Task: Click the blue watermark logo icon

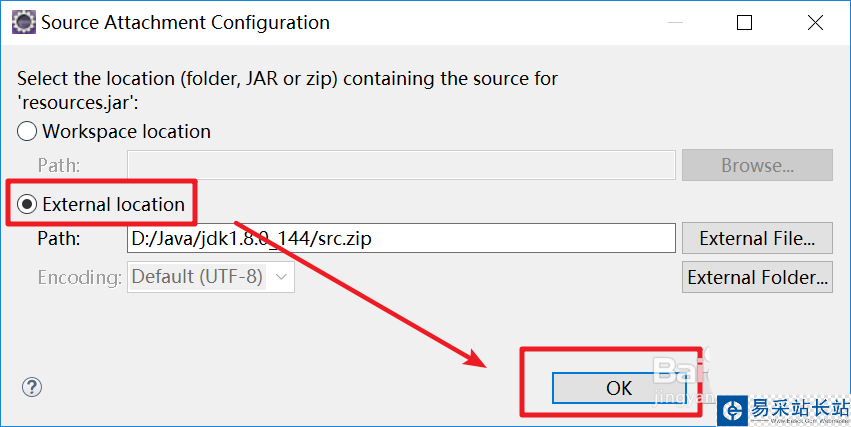Action: coord(737,409)
